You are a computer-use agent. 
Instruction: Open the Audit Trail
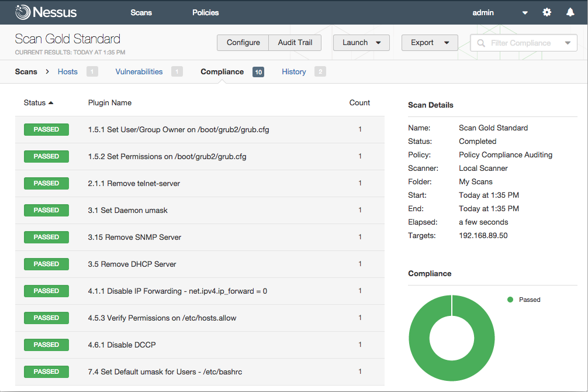[295, 43]
